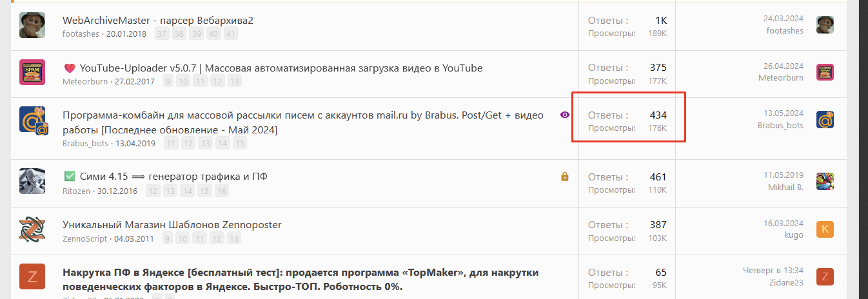Open orange Z avatar beside Накрутка ПФ thread
Viewport: 868px width, 299px height.
[x=32, y=277]
